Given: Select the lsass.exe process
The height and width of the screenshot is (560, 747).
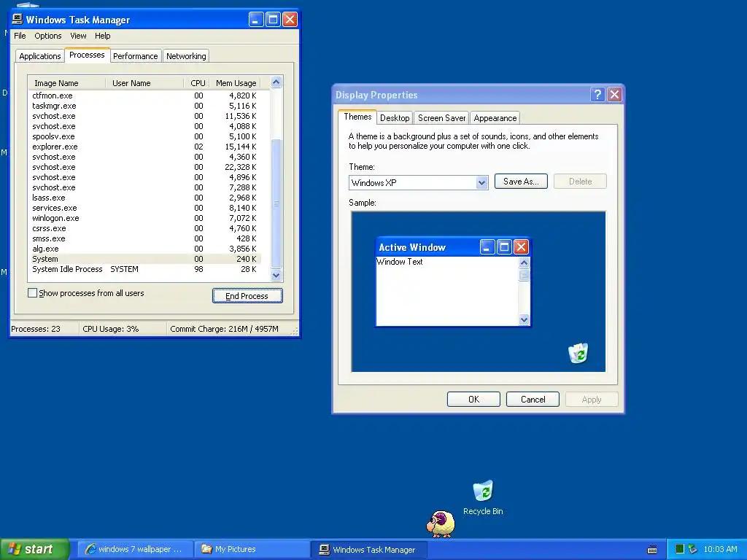Looking at the screenshot, I should [144, 198].
